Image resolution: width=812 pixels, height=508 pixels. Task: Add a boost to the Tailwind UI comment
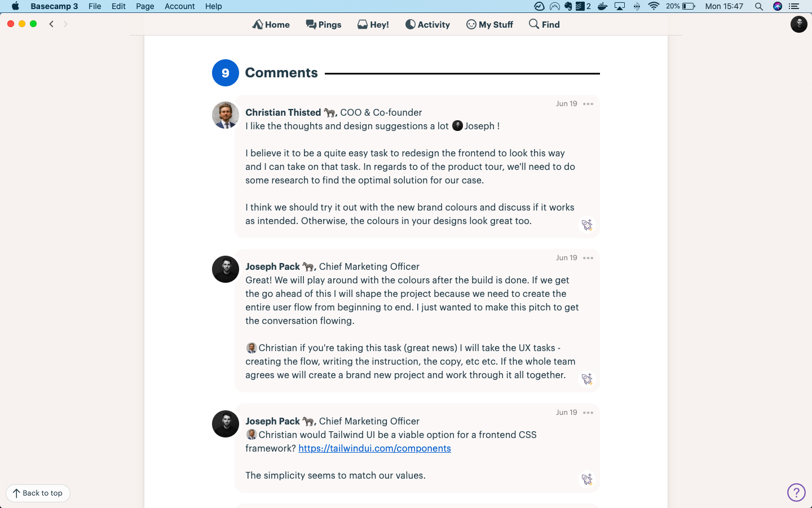click(587, 479)
